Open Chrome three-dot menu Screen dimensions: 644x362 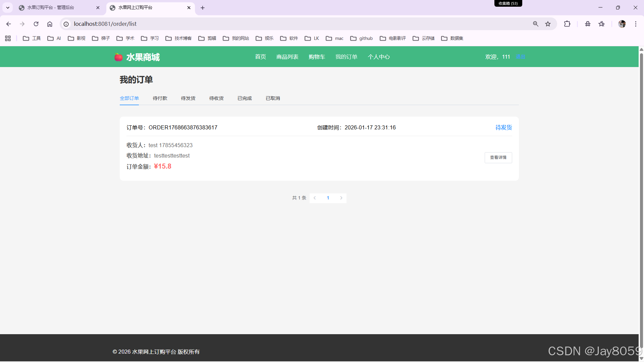click(636, 24)
